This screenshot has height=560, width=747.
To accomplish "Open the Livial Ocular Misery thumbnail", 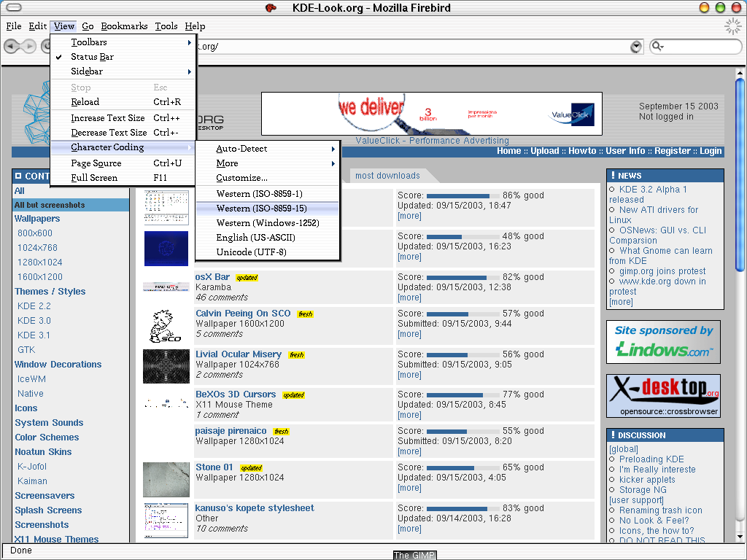I will click(x=166, y=366).
